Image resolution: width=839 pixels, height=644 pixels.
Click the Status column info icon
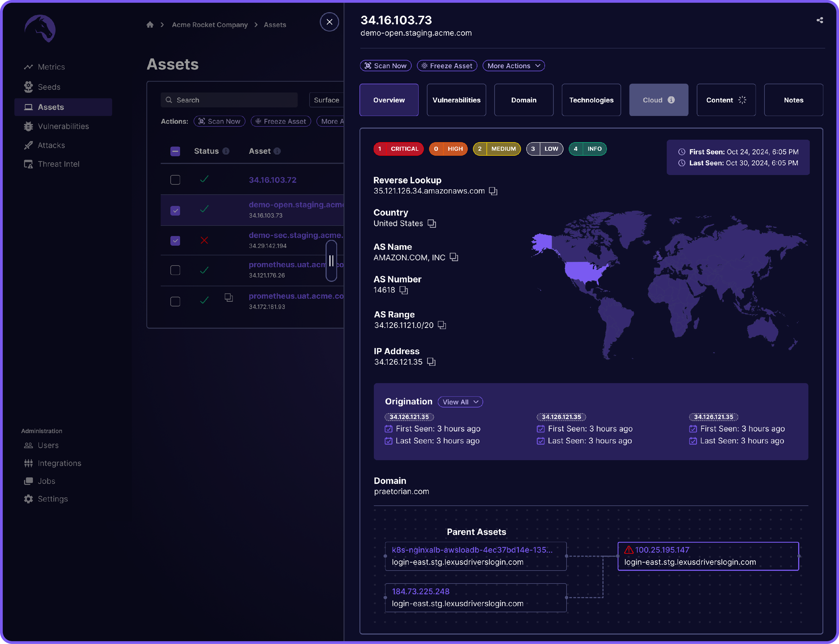(226, 151)
